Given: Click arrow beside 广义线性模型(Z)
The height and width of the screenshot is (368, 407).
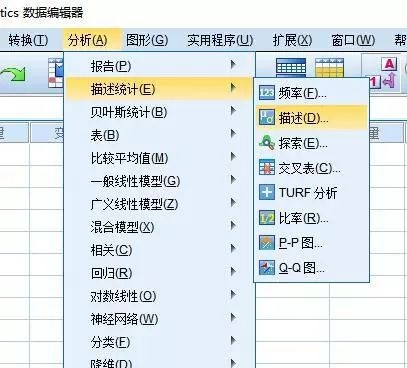Looking at the screenshot, I should click(233, 203).
